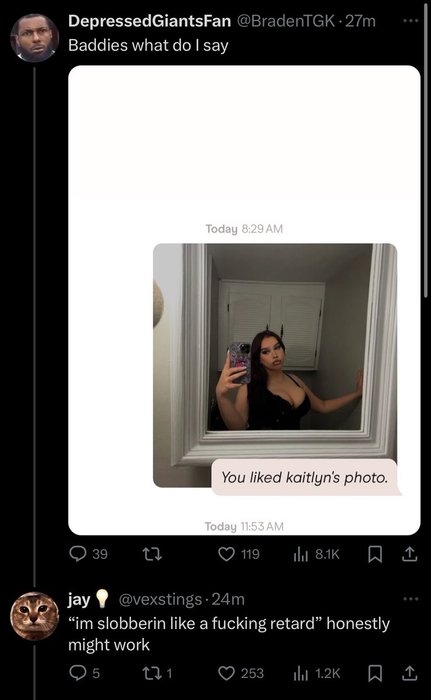View analytics showing 1.2K views
431x700 pixels.
coord(317,673)
